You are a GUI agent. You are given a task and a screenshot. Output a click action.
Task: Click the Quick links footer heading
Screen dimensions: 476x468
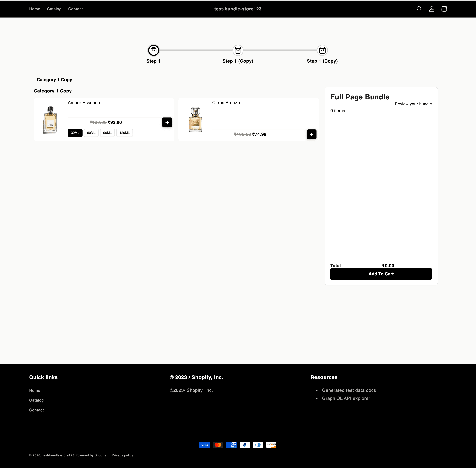pos(43,377)
